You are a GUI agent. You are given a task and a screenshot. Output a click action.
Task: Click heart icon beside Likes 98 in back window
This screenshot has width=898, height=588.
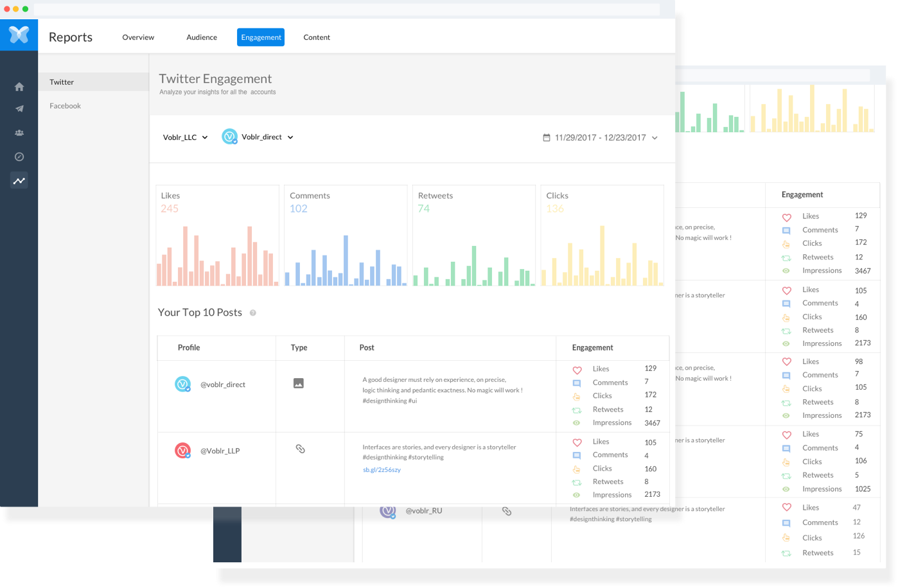[786, 362]
